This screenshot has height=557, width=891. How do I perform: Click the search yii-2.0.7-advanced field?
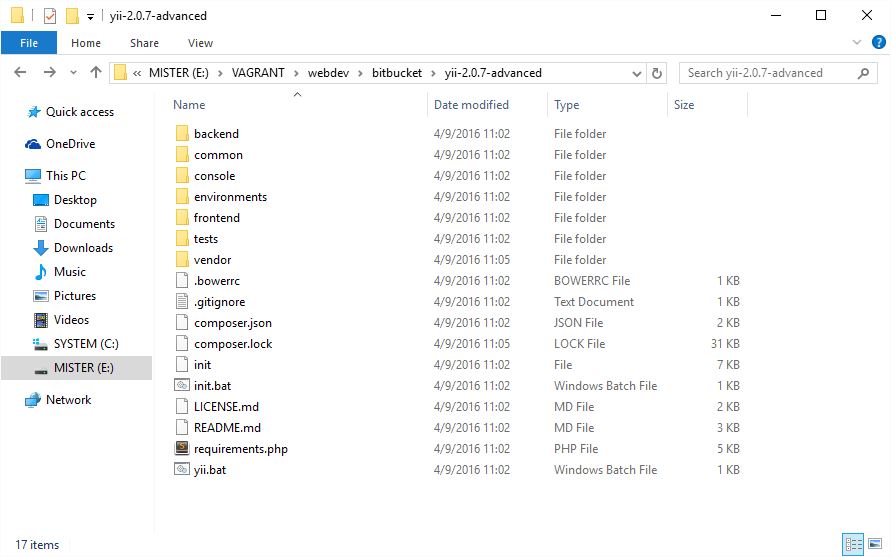coord(766,73)
